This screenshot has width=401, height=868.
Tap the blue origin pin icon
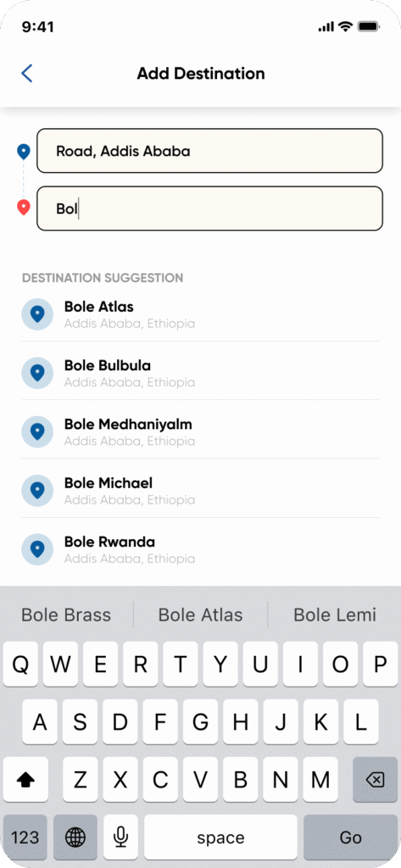click(23, 152)
